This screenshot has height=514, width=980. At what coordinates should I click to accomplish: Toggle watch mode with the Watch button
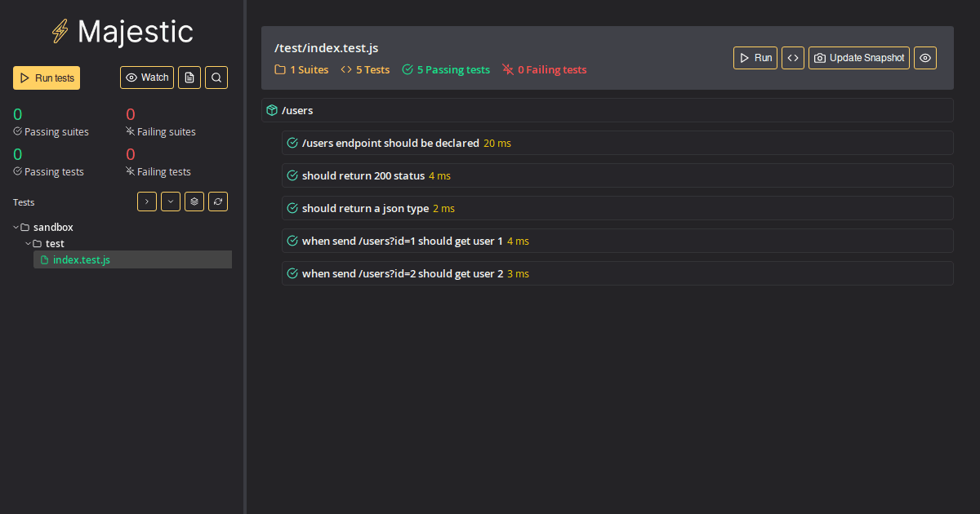coord(146,77)
